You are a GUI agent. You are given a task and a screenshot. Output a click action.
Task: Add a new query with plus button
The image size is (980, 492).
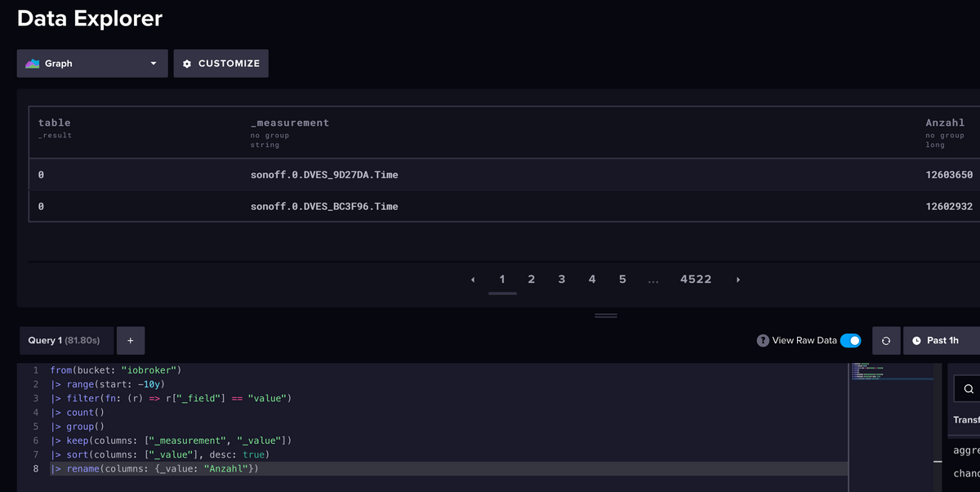pyautogui.click(x=131, y=340)
